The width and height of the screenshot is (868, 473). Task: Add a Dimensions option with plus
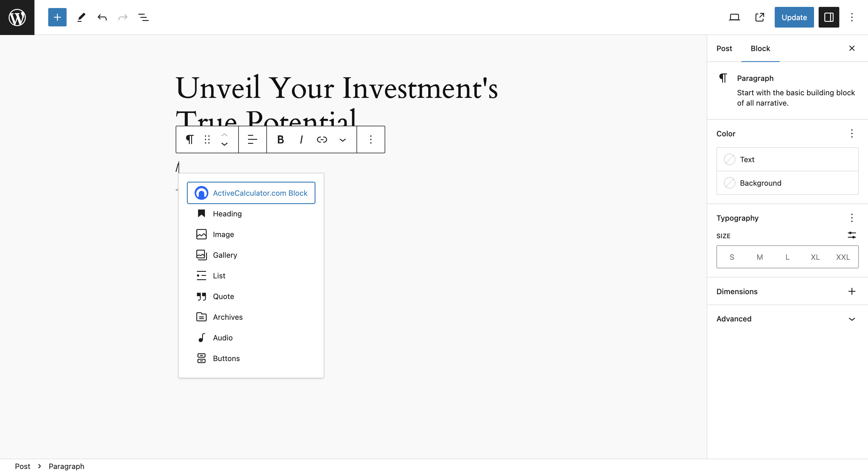[x=851, y=291]
